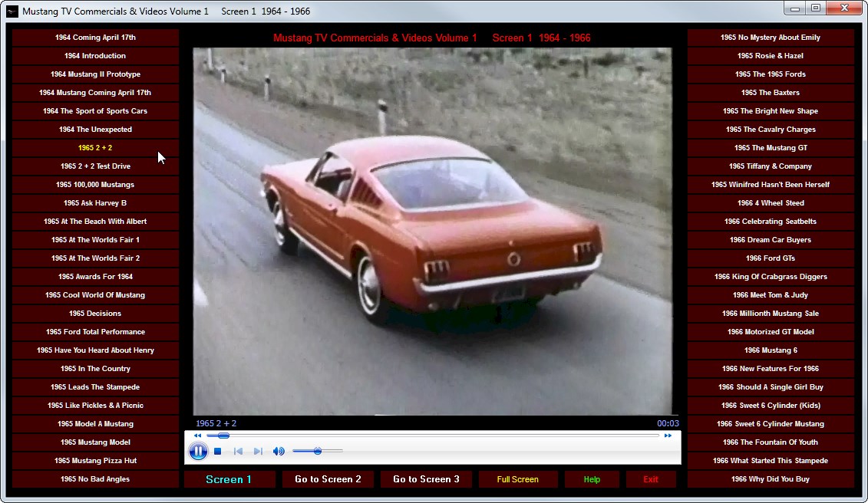Play 1965 Have You Heard About Henry
Image resolution: width=868 pixels, height=503 pixels.
(x=95, y=350)
